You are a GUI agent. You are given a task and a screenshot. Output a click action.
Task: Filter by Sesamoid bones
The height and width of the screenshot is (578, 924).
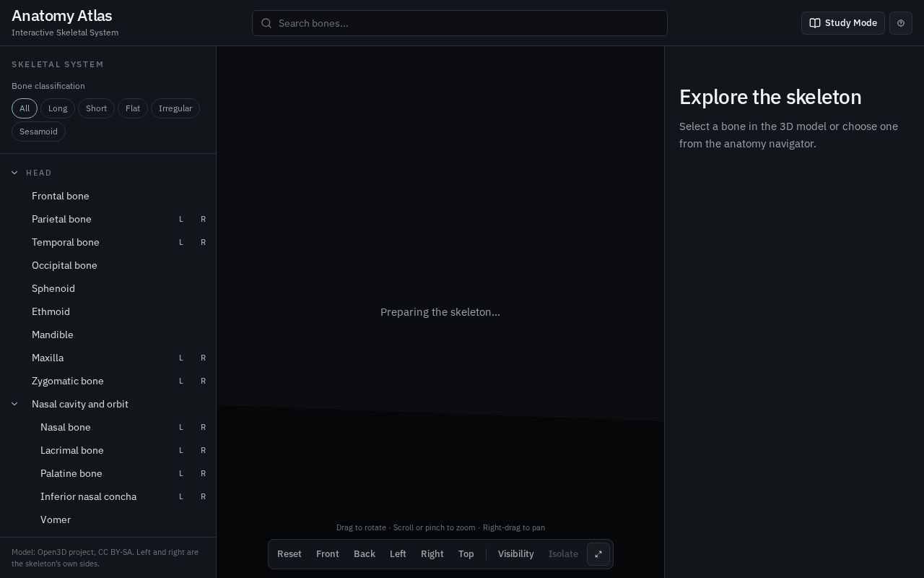[38, 131]
